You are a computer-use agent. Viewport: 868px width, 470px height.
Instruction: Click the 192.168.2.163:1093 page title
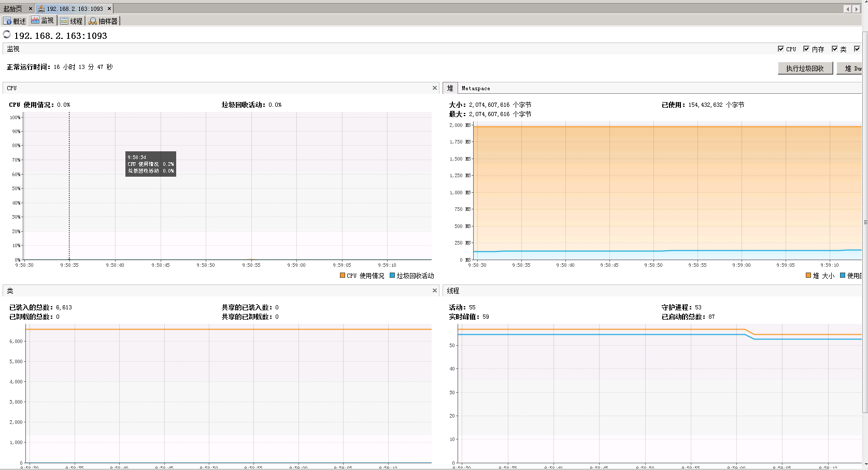click(61, 36)
